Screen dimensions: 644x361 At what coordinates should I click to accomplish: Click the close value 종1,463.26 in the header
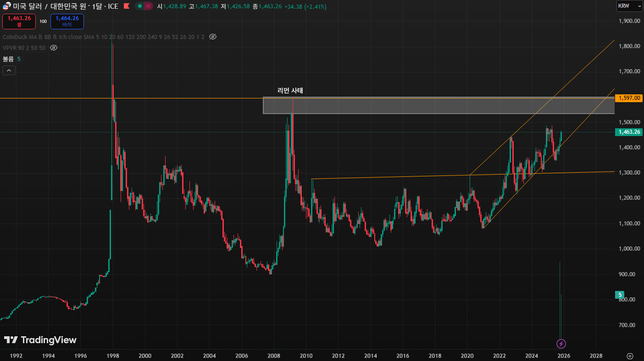(x=266, y=6)
